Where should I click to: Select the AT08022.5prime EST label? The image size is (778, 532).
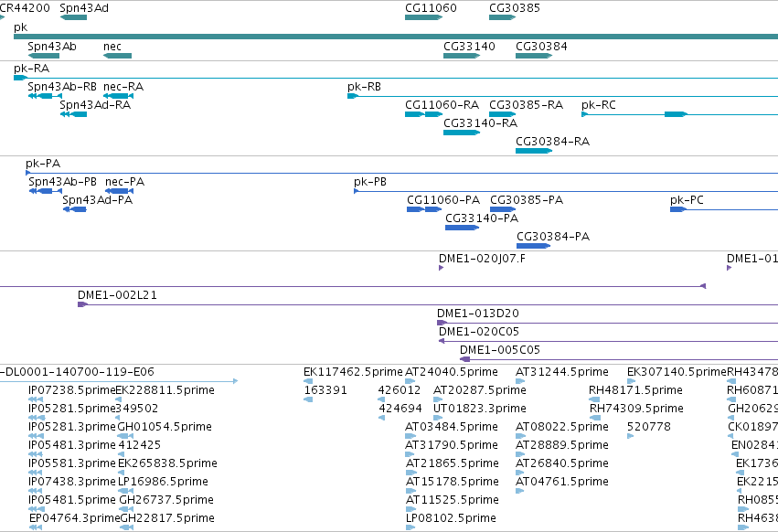(562, 426)
